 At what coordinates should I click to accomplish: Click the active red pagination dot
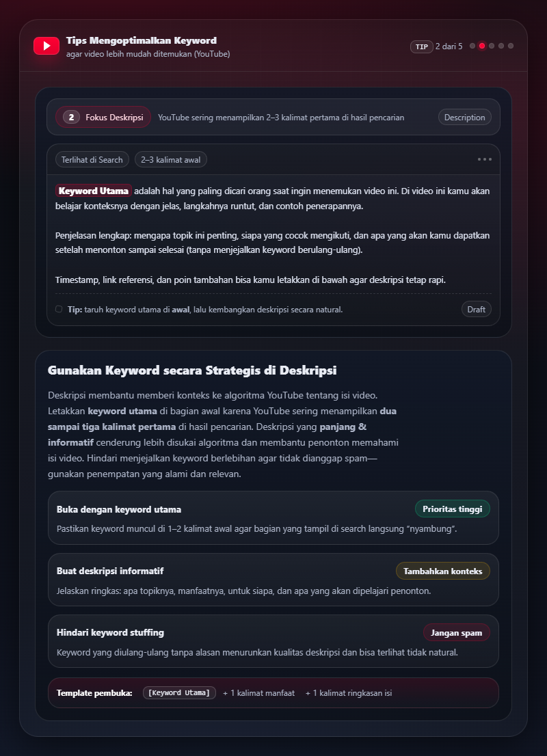(x=481, y=46)
